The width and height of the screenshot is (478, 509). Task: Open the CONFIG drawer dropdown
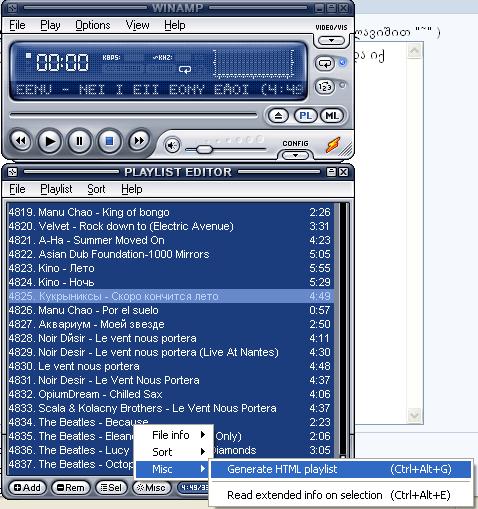[x=295, y=155]
